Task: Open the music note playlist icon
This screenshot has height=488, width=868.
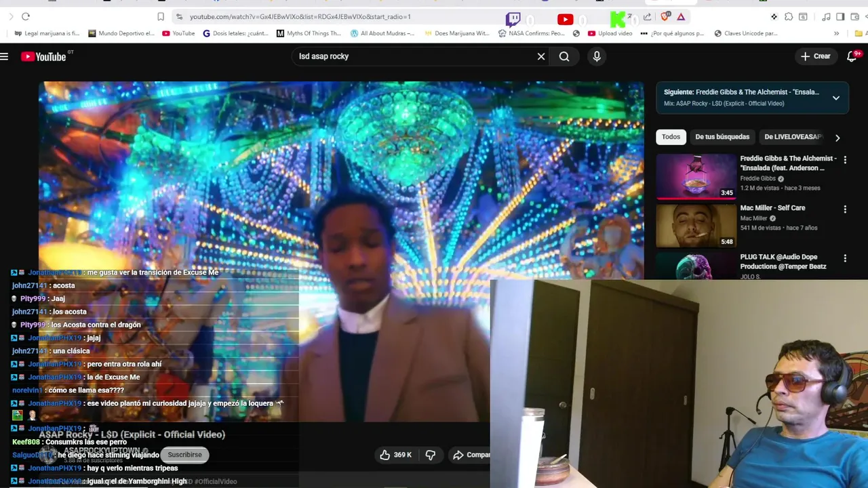Action: click(x=827, y=16)
